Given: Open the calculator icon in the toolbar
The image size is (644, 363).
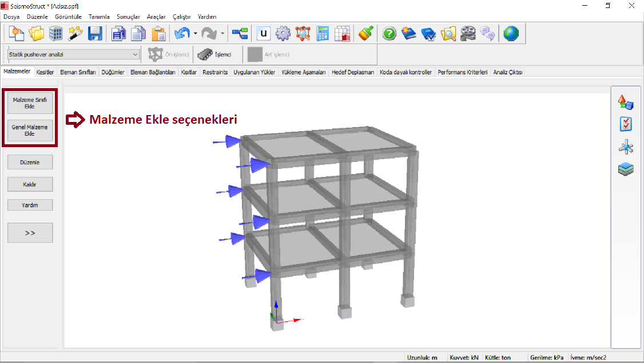Looking at the screenshot, I should pos(323,34).
